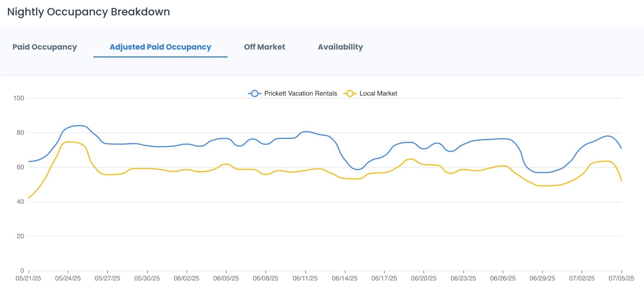Hide Local Market series via legend label

[x=378, y=93]
